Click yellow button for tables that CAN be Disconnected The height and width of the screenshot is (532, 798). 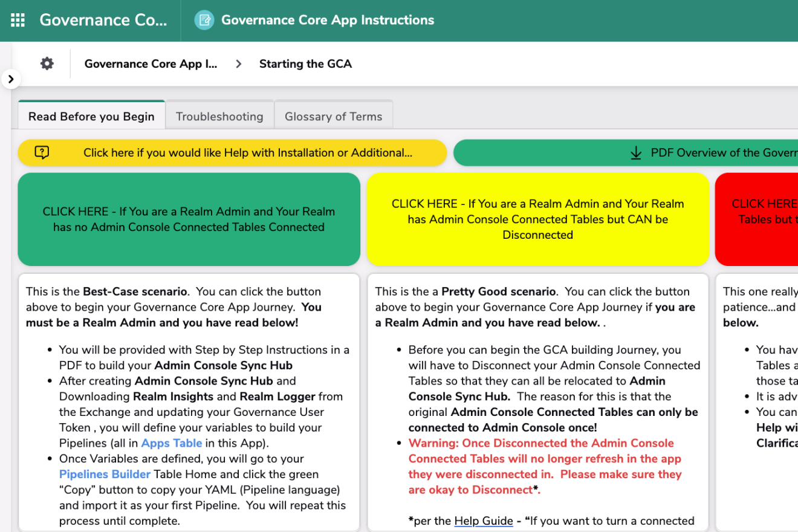[537, 219]
